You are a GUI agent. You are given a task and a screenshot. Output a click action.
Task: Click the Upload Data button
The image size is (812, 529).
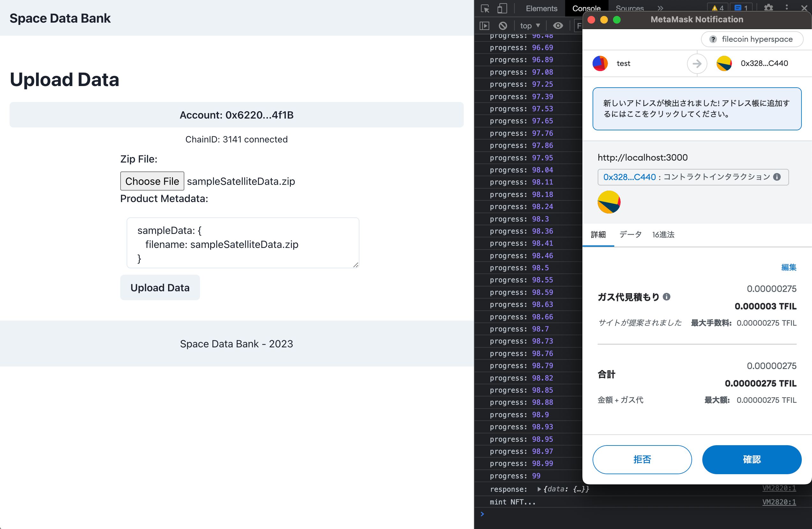pyautogui.click(x=160, y=288)
